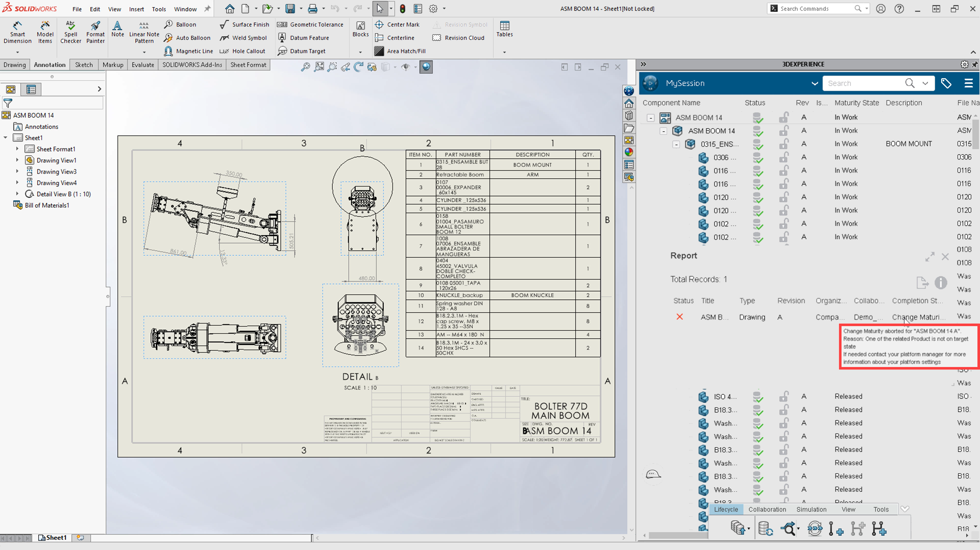Click the Maturity State column header
The height and width of the screenshot is (550, 980).
856,103
